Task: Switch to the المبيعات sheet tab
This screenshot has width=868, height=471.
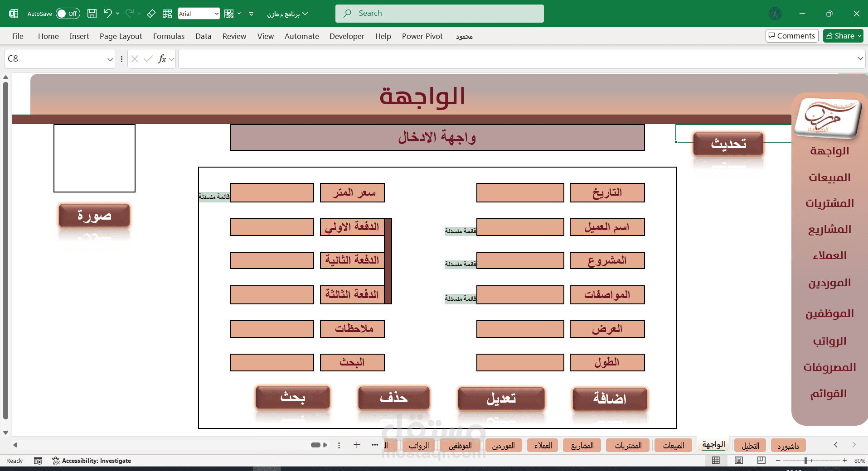Action: (x=674, y=446)
